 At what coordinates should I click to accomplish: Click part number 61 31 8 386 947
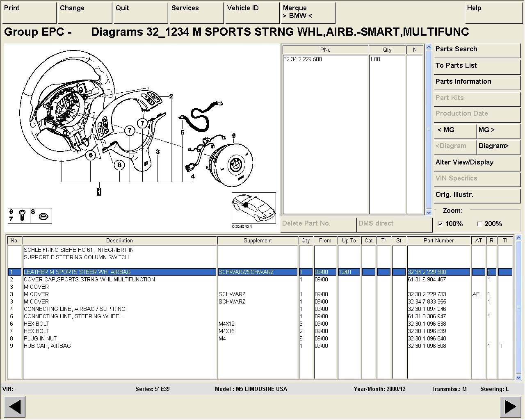tap(427, 316)
